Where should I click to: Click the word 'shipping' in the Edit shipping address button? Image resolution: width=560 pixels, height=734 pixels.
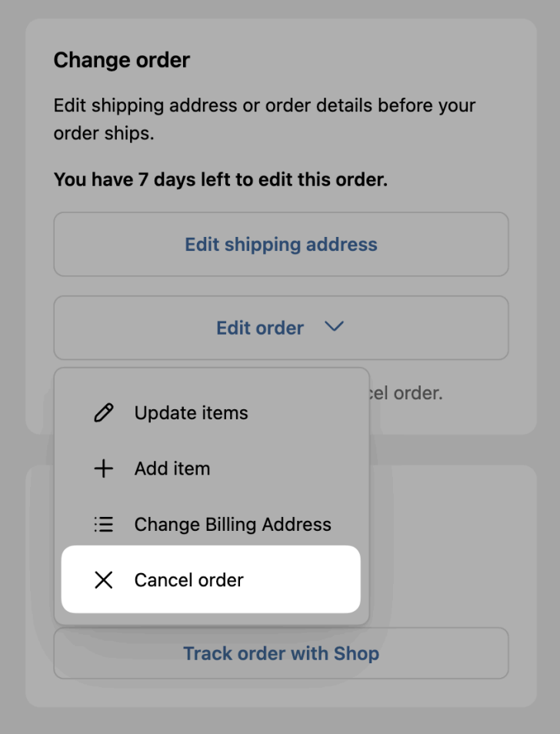coord(262,245)
